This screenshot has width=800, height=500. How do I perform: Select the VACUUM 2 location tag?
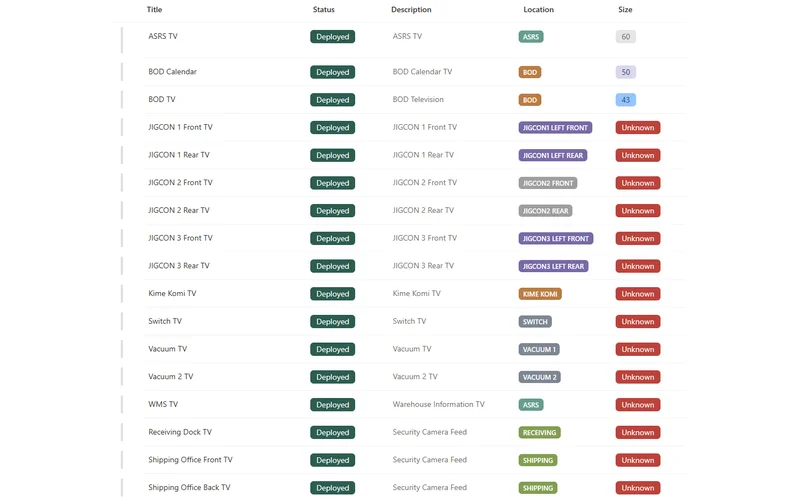[x=540, y=377]
